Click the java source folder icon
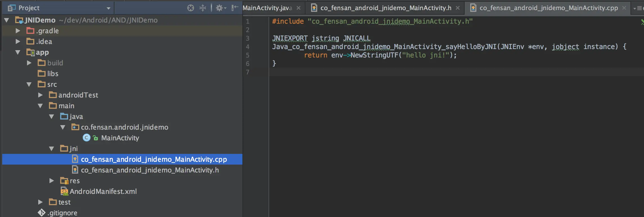The height and width of the screenshot is (217, 644). coord(64,116)
